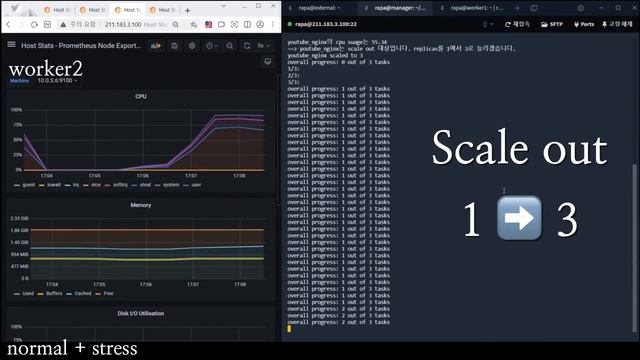Viewport: 640px width, 360px height.
Task: Open the Grafana hamburger side menu
Action: click(11, 44)
